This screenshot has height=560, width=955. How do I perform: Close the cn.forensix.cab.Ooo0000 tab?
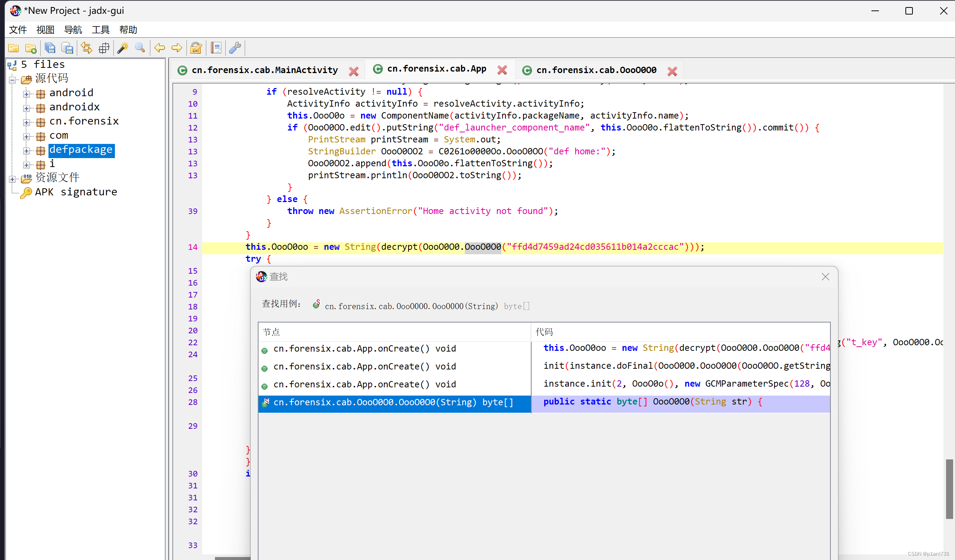coord(672,71)
